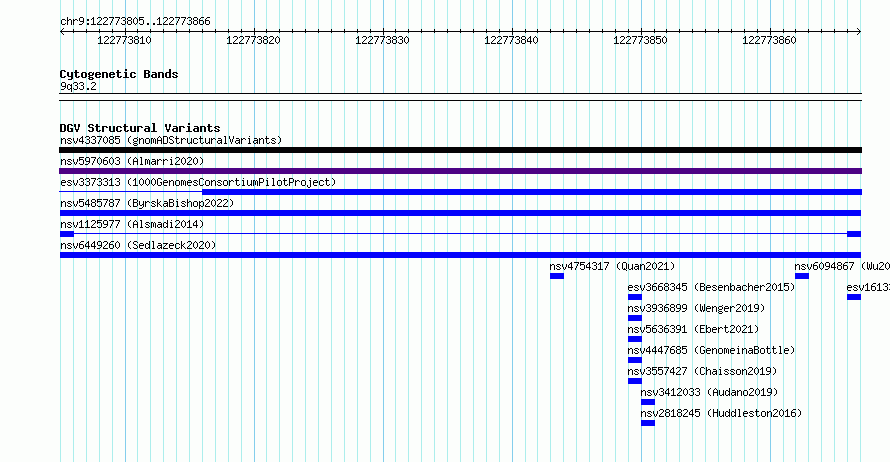This screenshot has width=890, height=462.
Task: Click the Cytogenetic Bands track title
Action: coord(119,74)
